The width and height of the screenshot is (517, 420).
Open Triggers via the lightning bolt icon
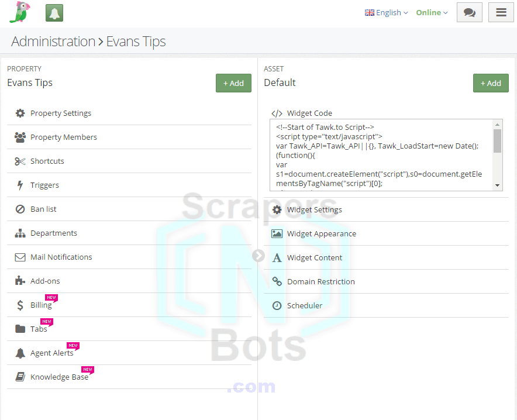19,185
